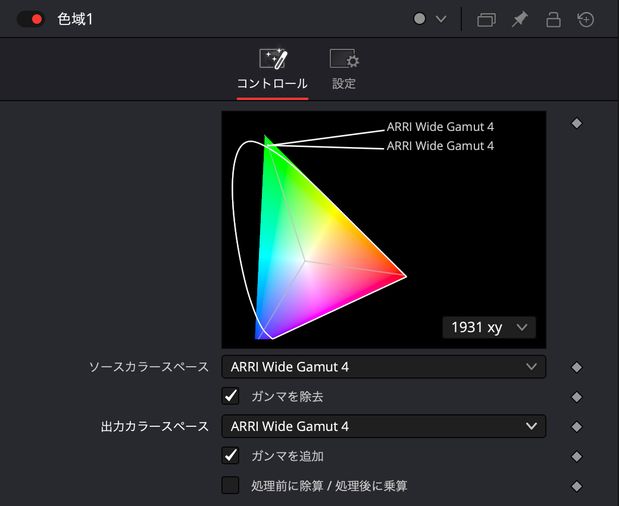Click the CIE chromaticity gamut diagram
Screen dimensions: 619x506
(x=384, y=229)
